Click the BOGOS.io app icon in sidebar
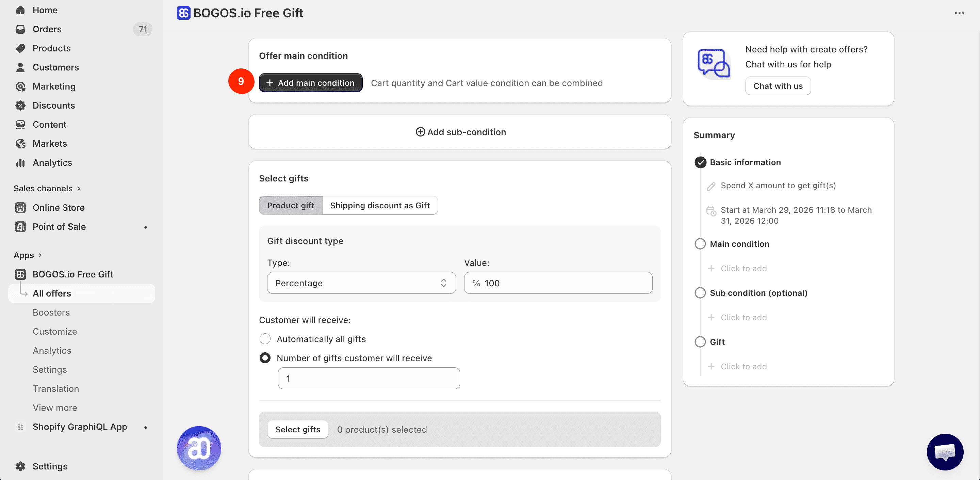The height and width of the screenshot is (480, 980). [x=20, y=274]
